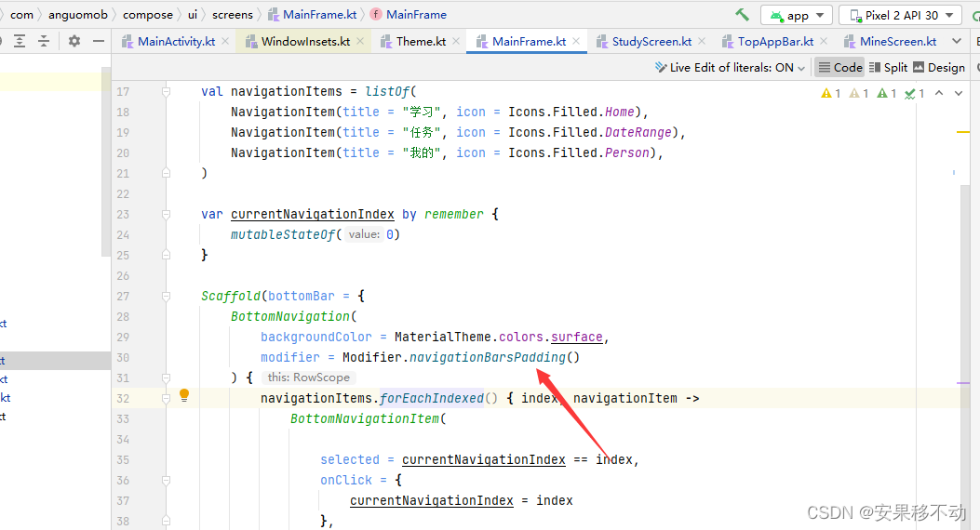The width and height of the screenshot is (980, 530).
Task: Open the app run configuration dropdown
Action: [x=797, y=15]
